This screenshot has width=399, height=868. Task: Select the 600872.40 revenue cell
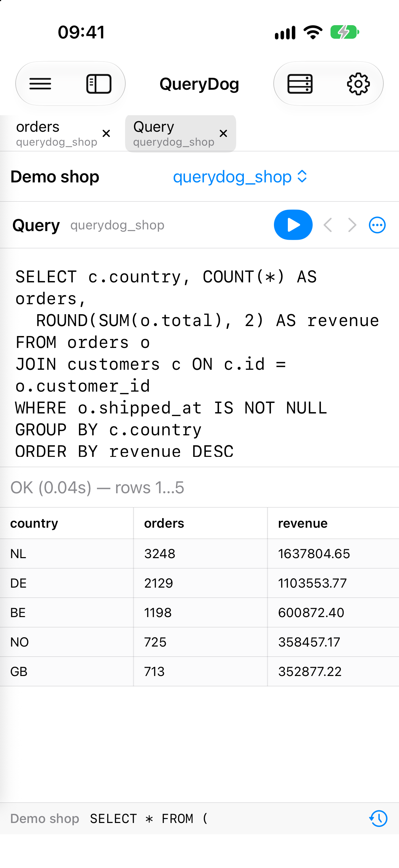click(x=333, y=612)
